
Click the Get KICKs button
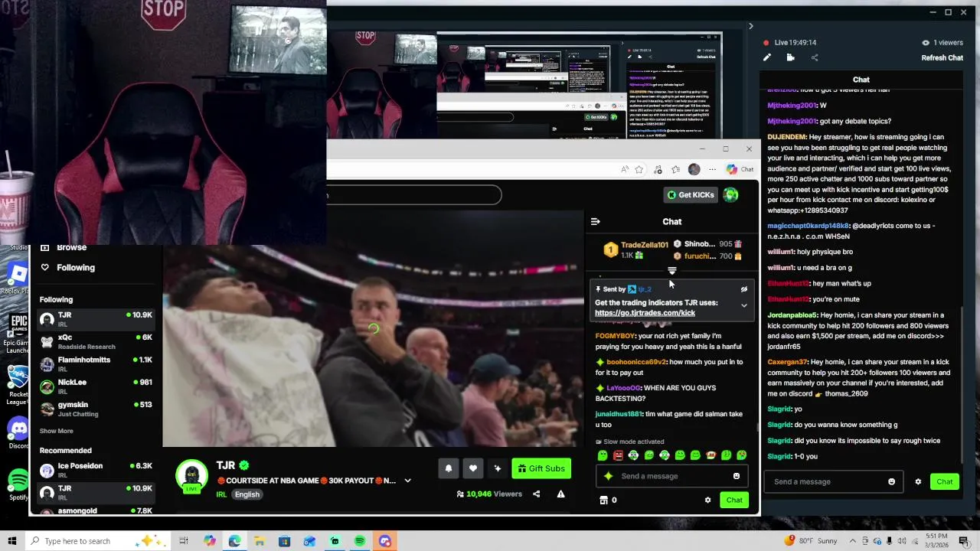tap(691, 195)
